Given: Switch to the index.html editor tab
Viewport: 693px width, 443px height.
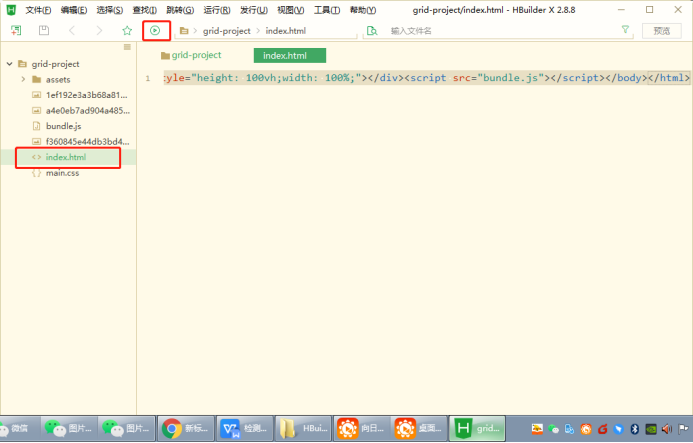Looking at the screenshot, I should pyautogui.click(x=289, y=56).
